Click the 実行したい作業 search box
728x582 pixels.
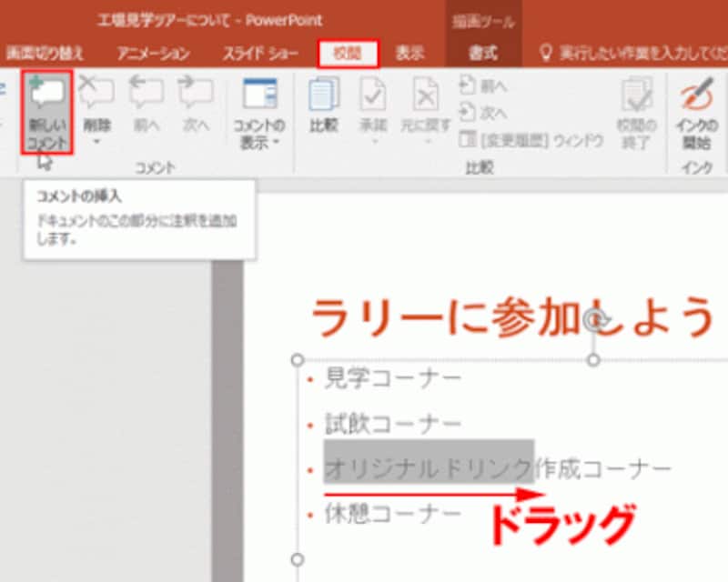(x=633, y=54)
